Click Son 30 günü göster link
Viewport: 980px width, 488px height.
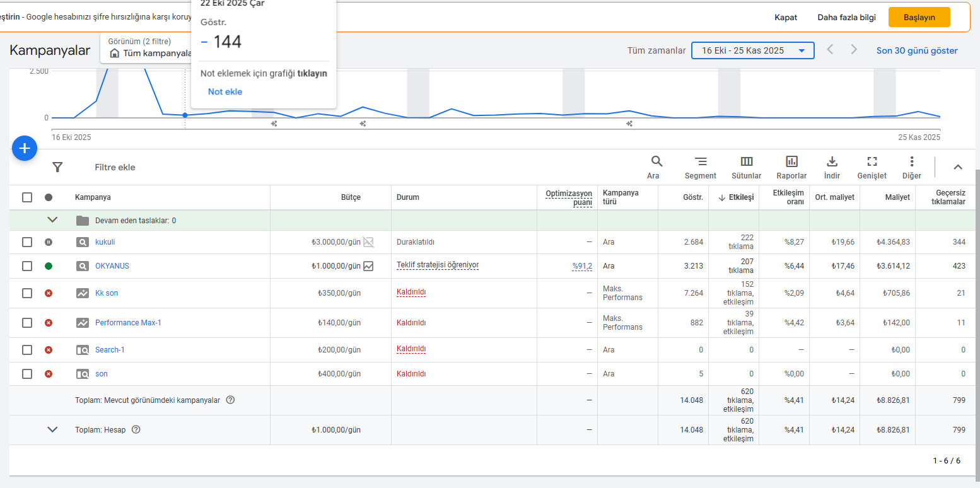917,50
